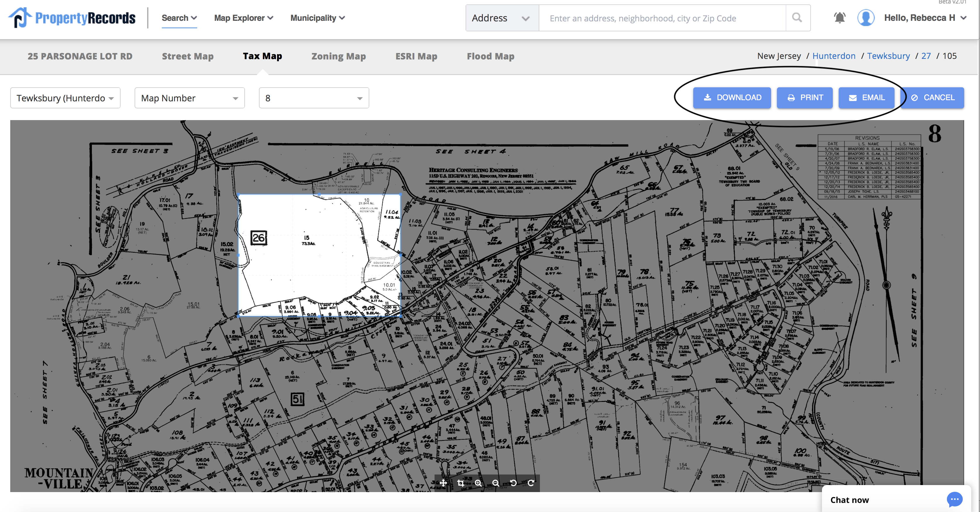Image resolution: width=980 pixels, height=512 pixels.
Task: Open the Map Explorer menu
Action: point(243,18)
